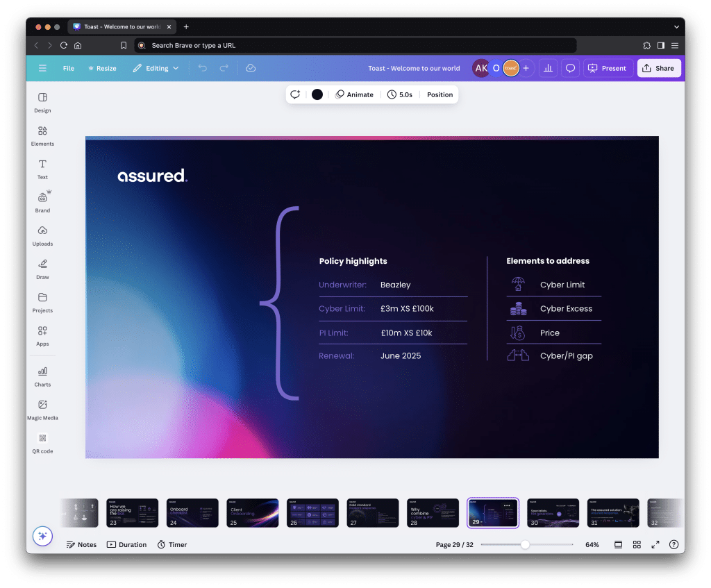Click the Present button
Image resolution: width=711 pixels, height=588 pixels.
coord(607,67)
